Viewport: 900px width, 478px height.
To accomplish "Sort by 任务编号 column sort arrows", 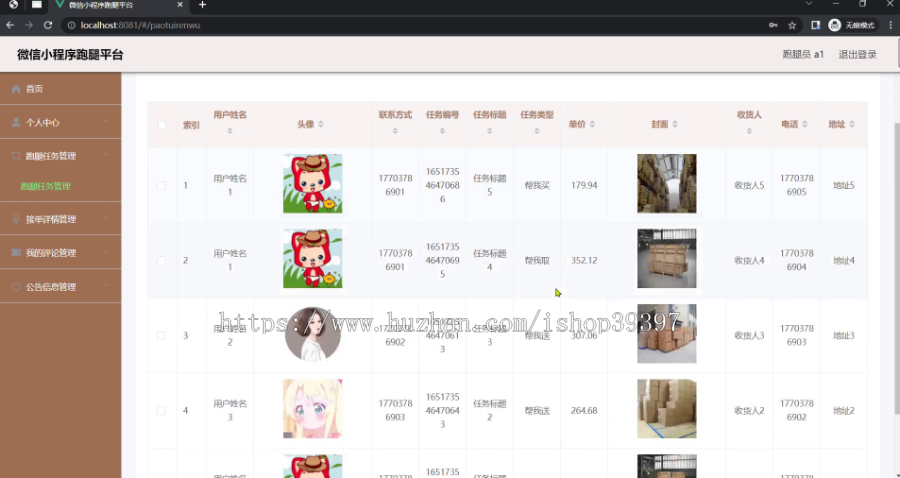I will [442, 131].
